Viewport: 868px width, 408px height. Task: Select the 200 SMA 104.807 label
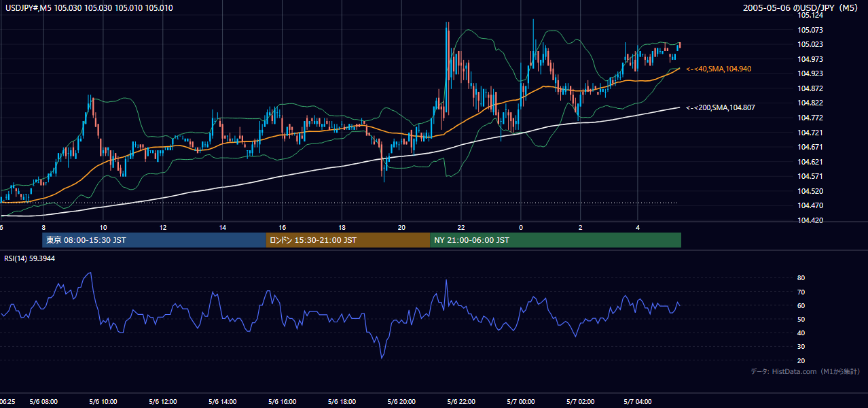pyautogui.click(x=721, y=107)
